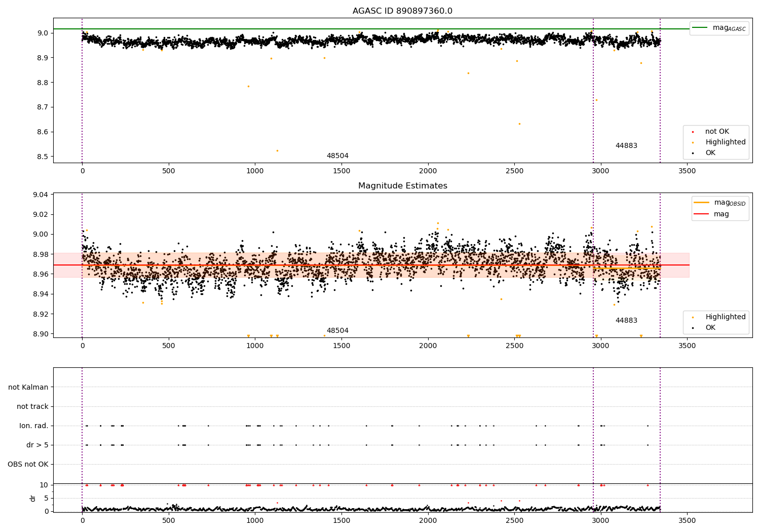The width and height of the screenshot is (760, 532).
Task: Click the '8.7' y-tick of top plot
Action: [43, 107]
